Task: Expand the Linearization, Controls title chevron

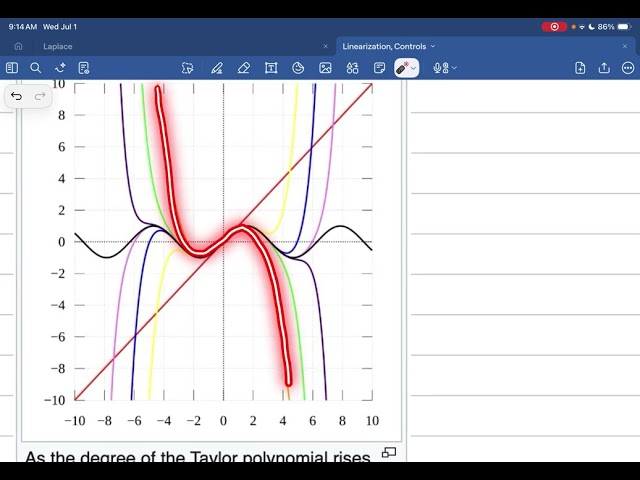Action: [x=433, y=47]
